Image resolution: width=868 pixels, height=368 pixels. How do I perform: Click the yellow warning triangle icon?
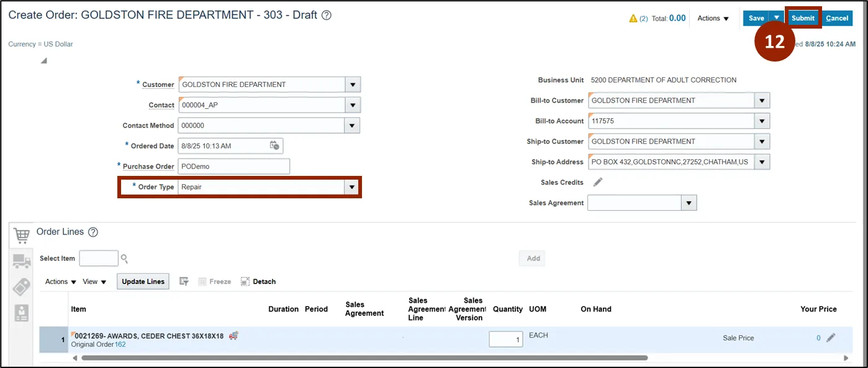click(x=633, y=19)
